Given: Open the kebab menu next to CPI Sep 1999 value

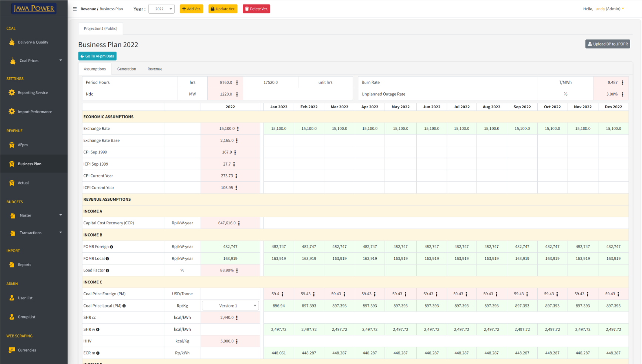Looking at the screenshot, I should click(x=235, y=152).
